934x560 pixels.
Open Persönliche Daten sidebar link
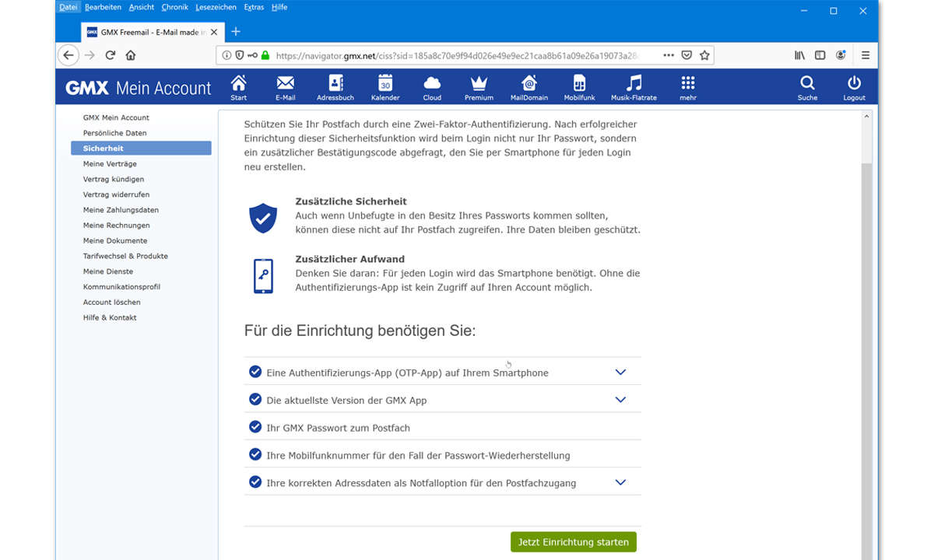[x=114, y=133]
